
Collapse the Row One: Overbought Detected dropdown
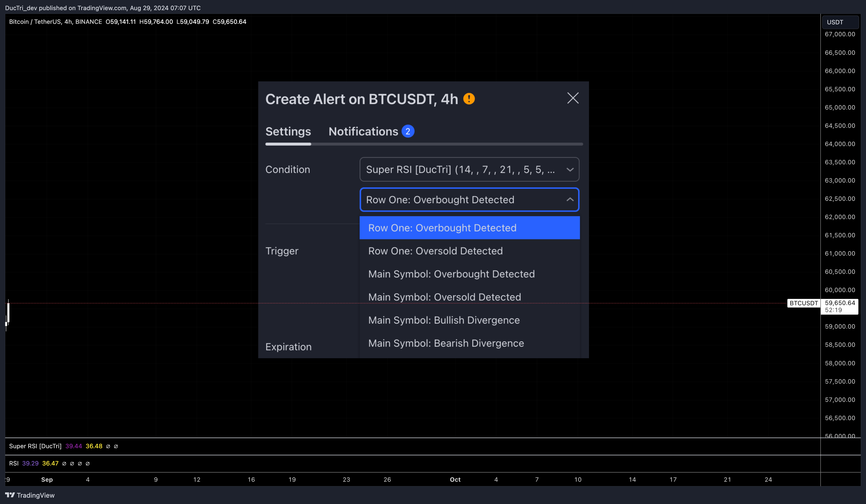(469, 200)
